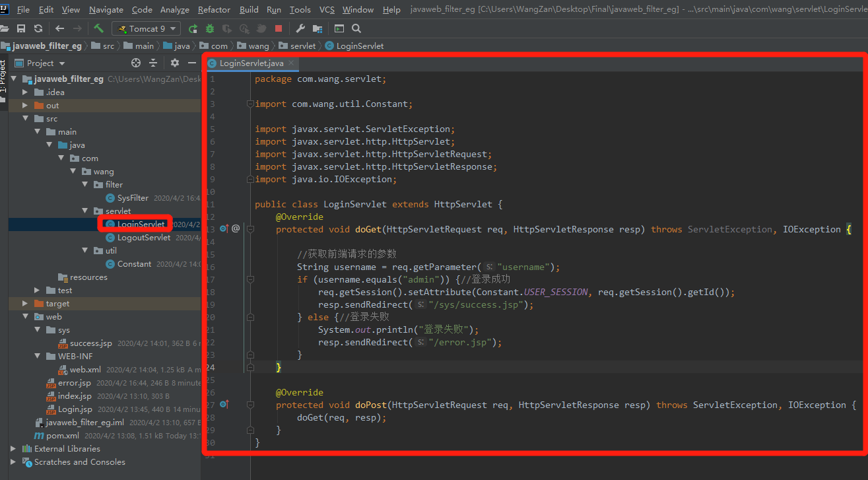
Task: Collapse the src folder arrow
Action: point(25,118)
